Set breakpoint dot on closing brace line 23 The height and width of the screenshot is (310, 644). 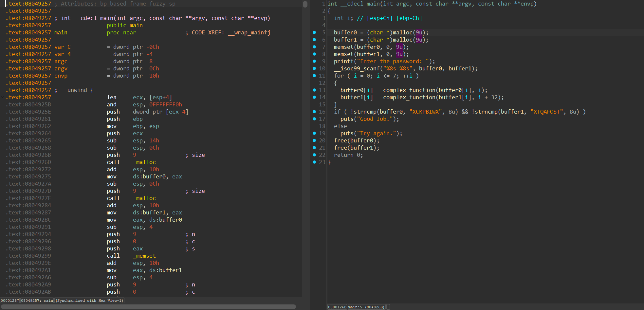(314, 162)
